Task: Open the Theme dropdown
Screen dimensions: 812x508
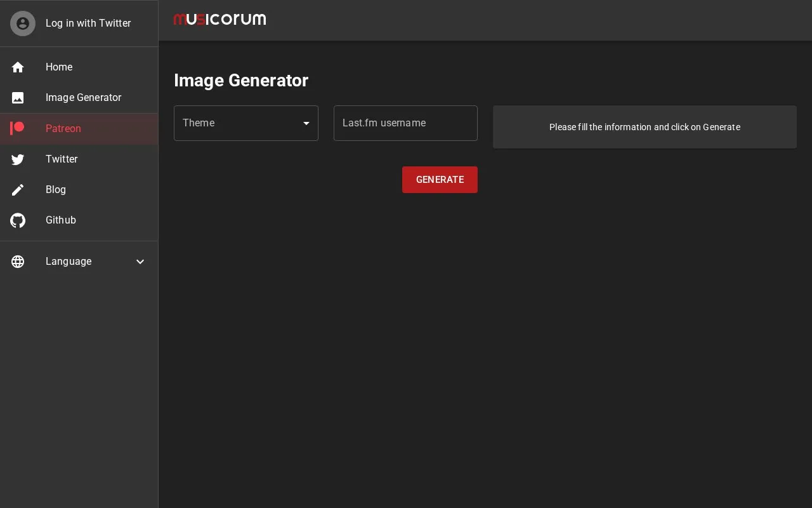Action: 246,123
